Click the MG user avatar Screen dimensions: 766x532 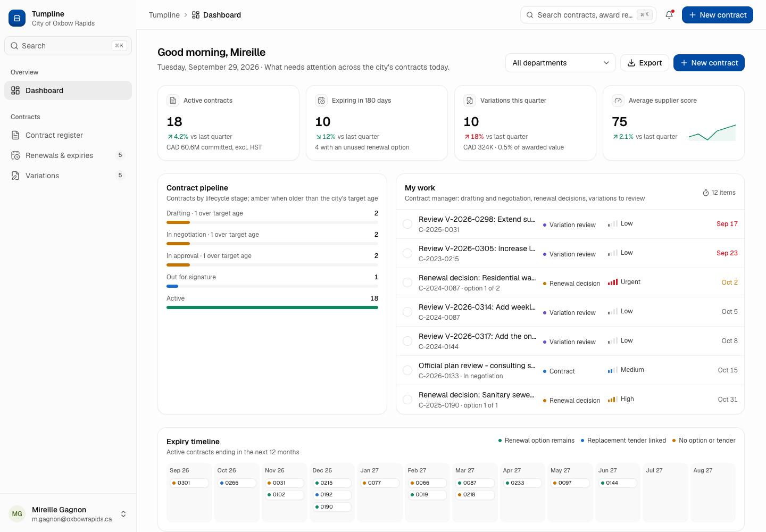tap(17, 514)
